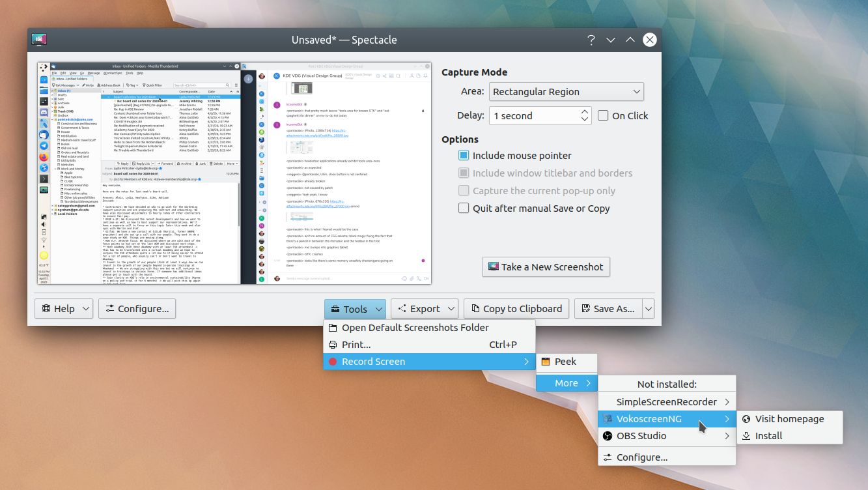Viewport: 868px width, 490px height.
Task: Click the screenshot preview thumbnail
Action: [234, 174]
